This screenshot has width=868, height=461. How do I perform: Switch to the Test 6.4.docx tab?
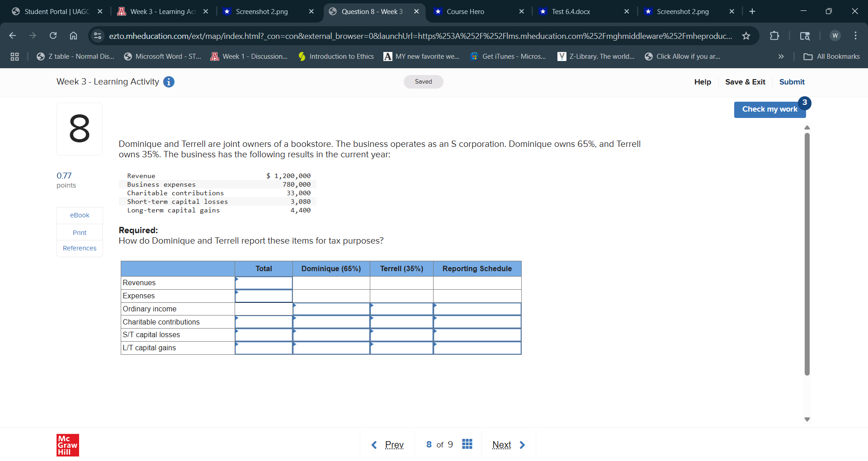[571, 11]
